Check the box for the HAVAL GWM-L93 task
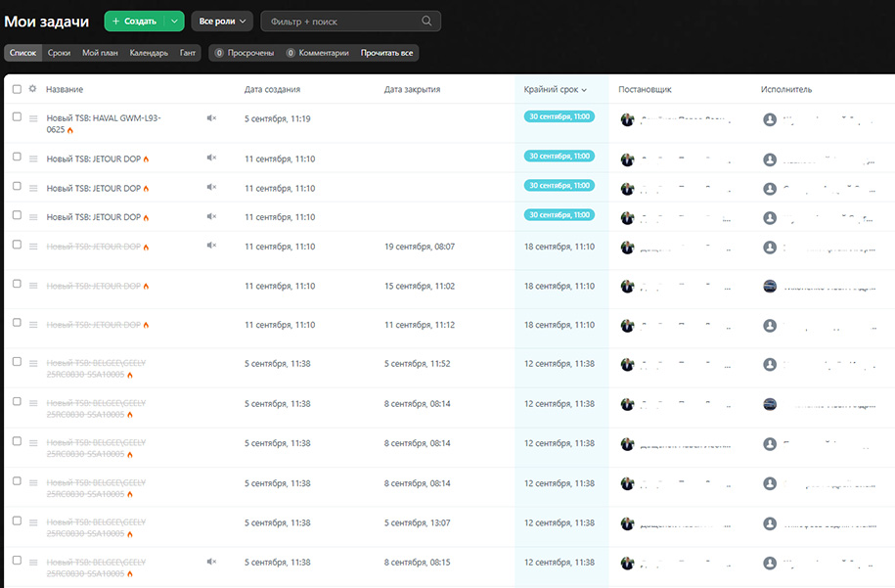 17,117
